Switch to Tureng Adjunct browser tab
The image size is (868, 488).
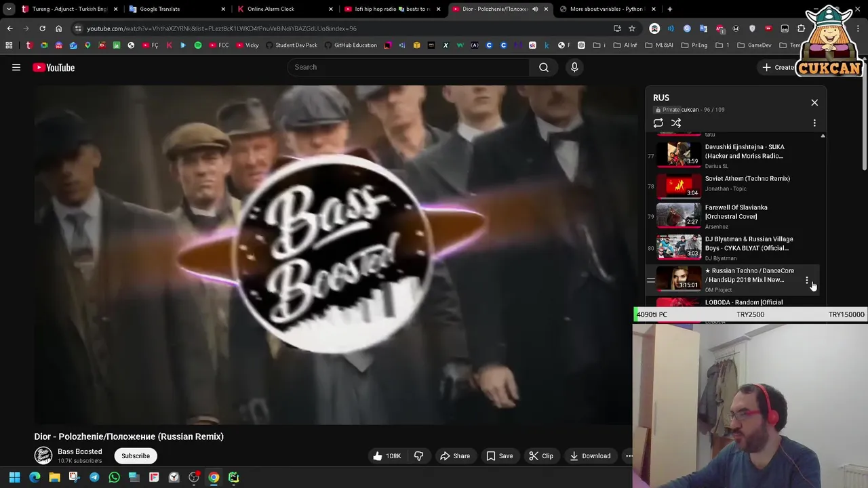(x=69, y=9)
